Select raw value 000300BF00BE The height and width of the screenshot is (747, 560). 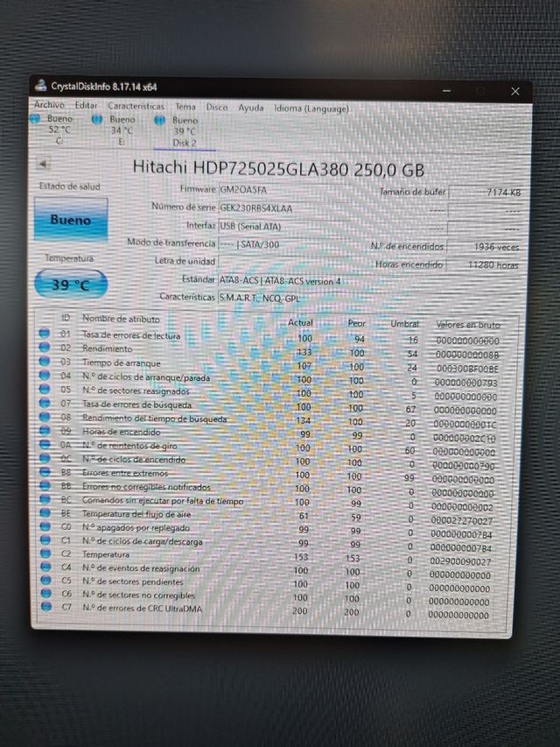pos(467,369)
